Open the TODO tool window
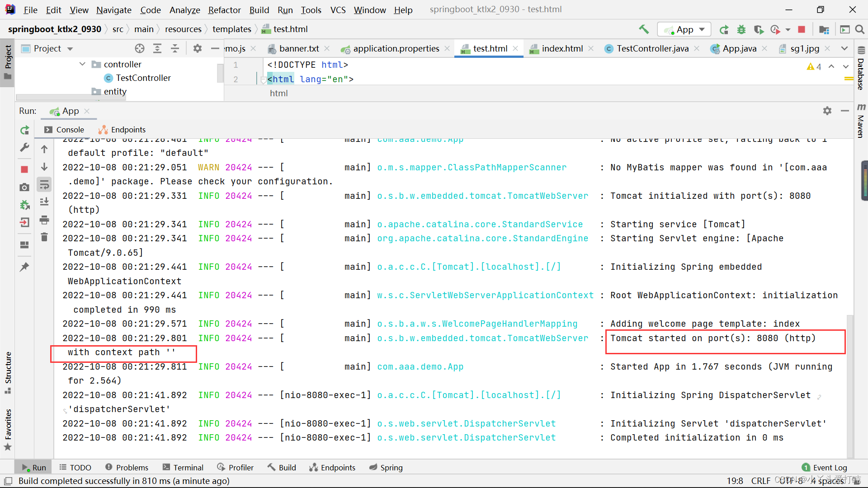This screenshot has height=488, width=868. [75, 467]
